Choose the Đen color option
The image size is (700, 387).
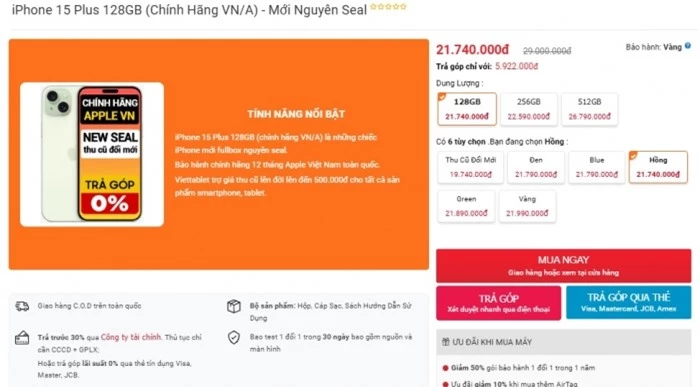point(536,167)
